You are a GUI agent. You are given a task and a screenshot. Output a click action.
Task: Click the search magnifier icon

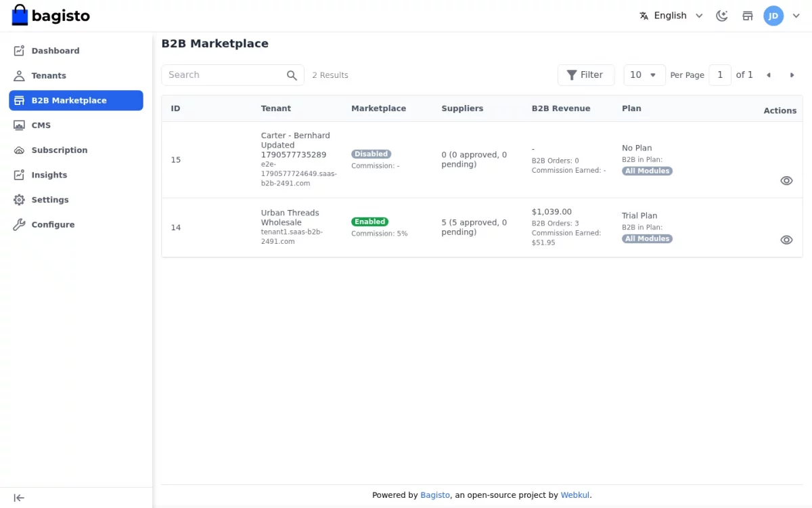pyautogui.click(x=292, y=75)
